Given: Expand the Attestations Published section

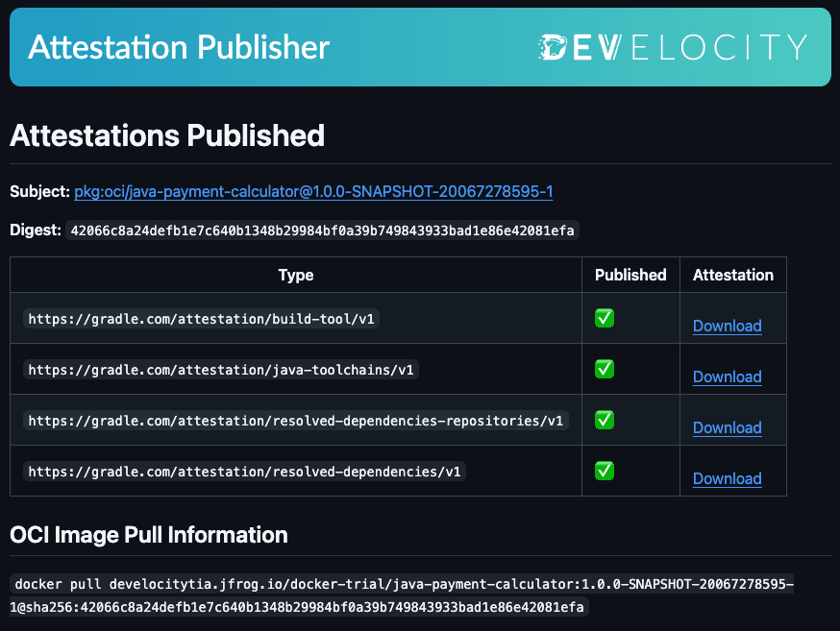Looking at the screenshot, I should [166, 135].
